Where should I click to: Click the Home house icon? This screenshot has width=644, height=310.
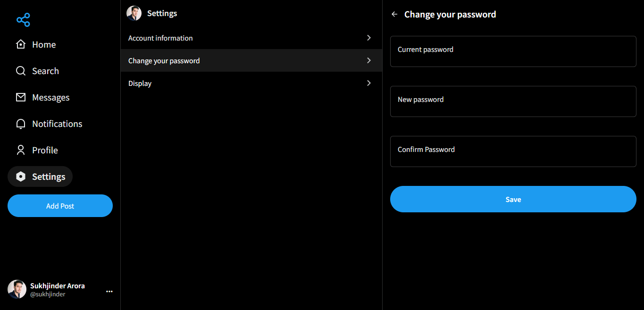click(21, 44)
